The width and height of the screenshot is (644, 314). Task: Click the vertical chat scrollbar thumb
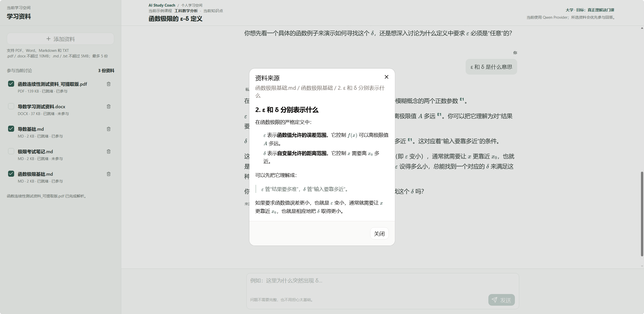(x=642, y=214)
